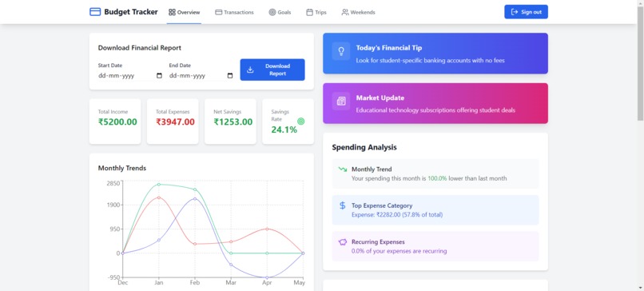Click the Spending Analysis heading
This screenshot has width=644, height=291.
tap(364, 147)
